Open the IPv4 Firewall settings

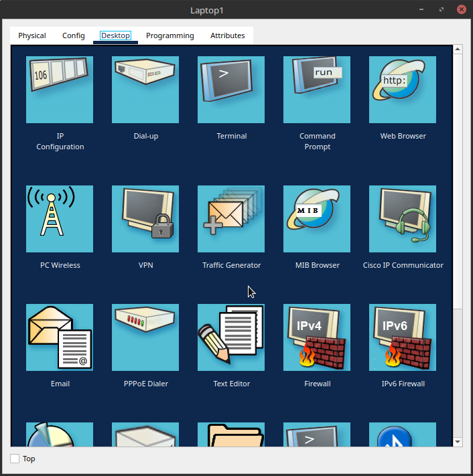point(317,337)
